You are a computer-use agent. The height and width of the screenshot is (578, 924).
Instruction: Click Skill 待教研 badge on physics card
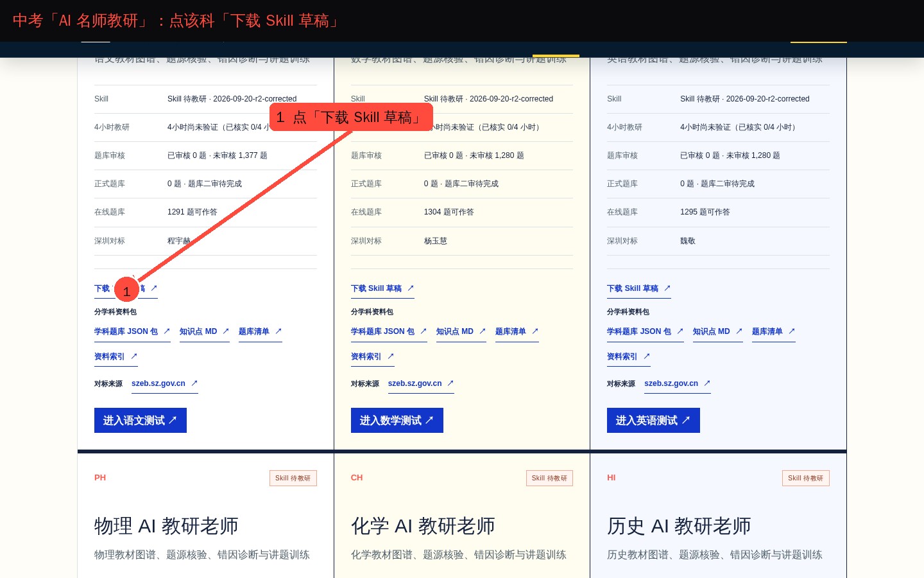293,478
